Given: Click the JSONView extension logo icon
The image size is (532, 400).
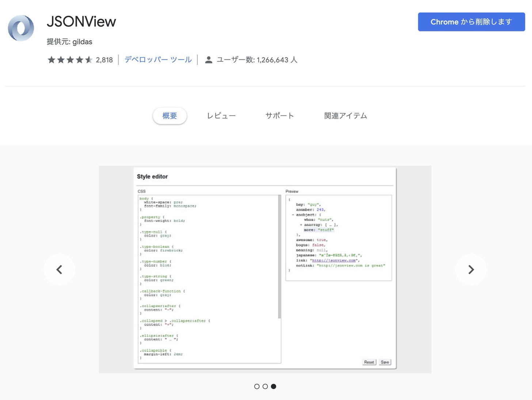Looking at the screenshot, I should [21, 28].
